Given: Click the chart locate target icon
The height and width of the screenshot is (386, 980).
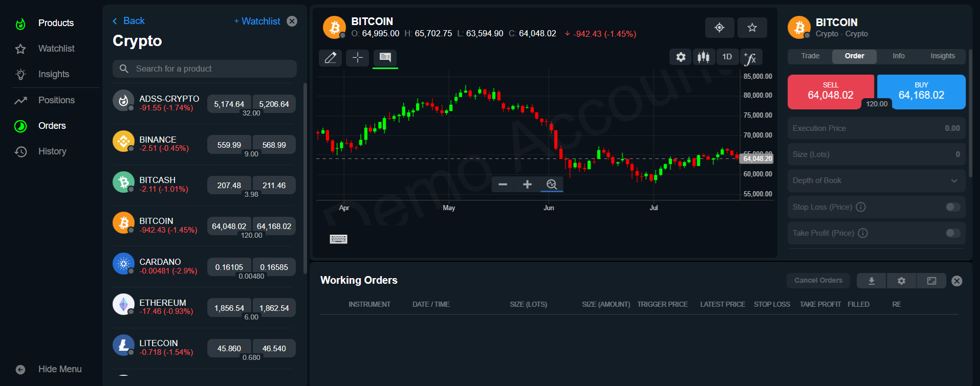Looking at the screenshot, I should tap(720, 28).
